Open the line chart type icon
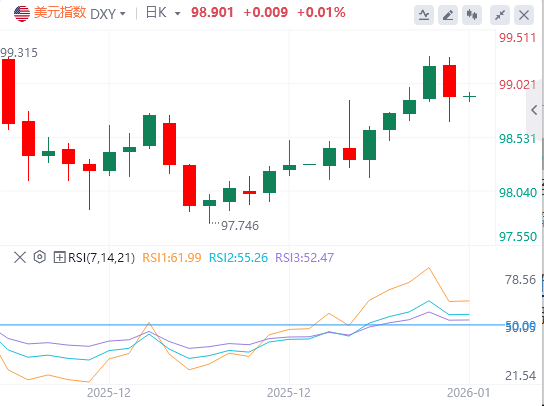This screenshot has width=544, height=406. pos(424,15)
